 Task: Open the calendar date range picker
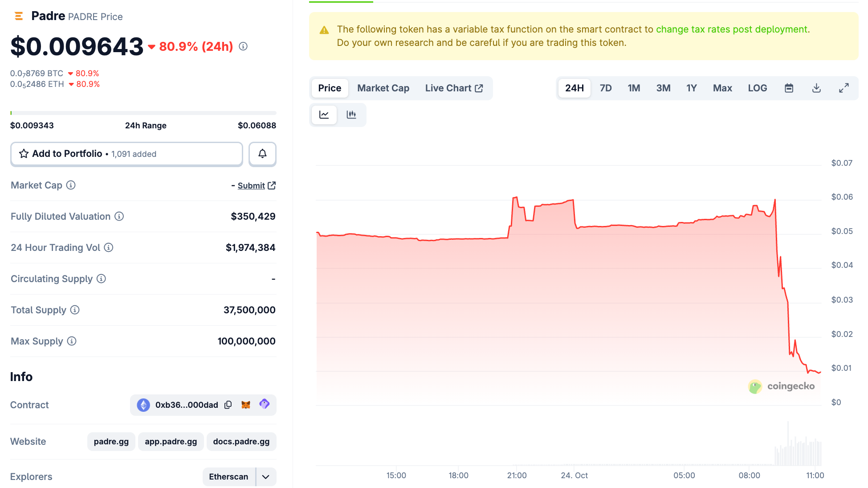pos(789,88)
